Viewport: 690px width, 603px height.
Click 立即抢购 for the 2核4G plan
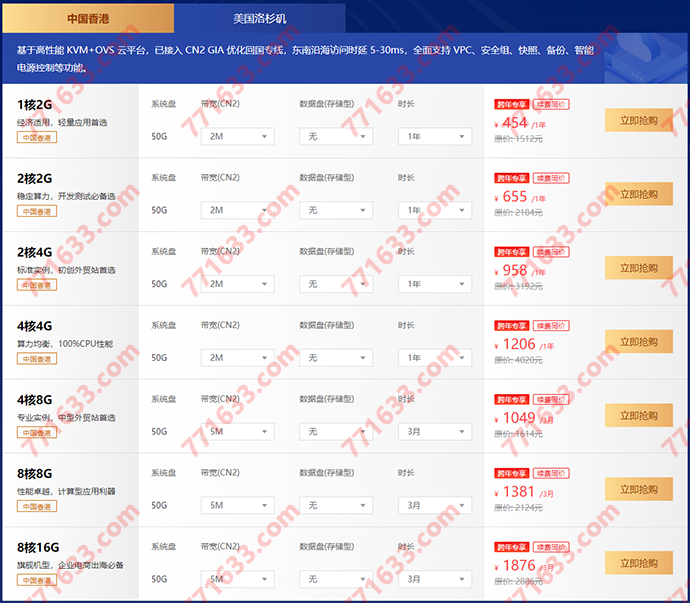[639, 268]
